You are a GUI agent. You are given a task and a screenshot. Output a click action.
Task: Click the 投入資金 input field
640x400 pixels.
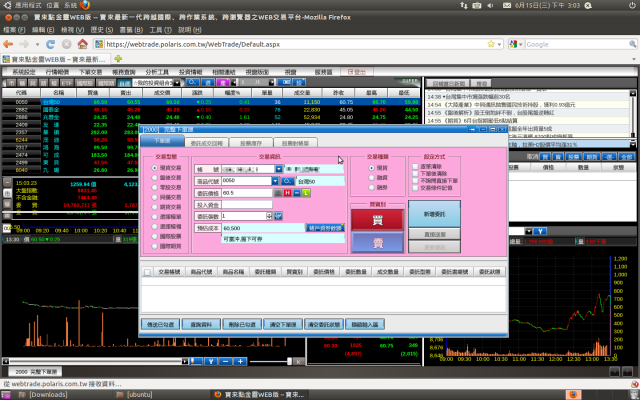[x=247, y=204]
